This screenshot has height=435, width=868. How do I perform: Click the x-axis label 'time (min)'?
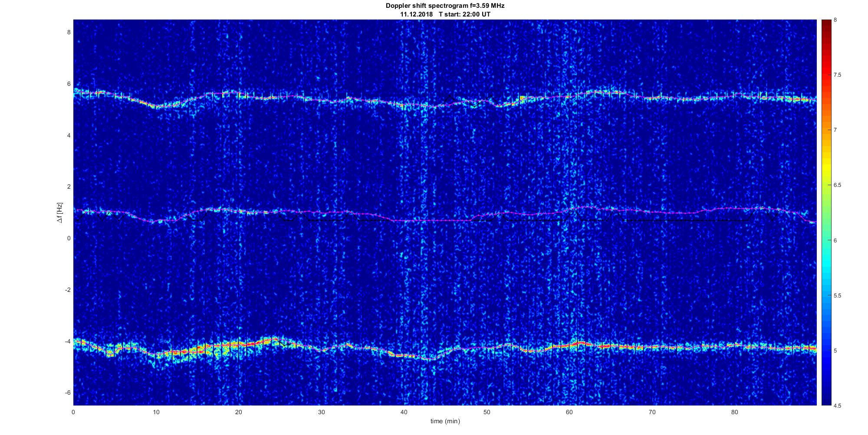445,421
